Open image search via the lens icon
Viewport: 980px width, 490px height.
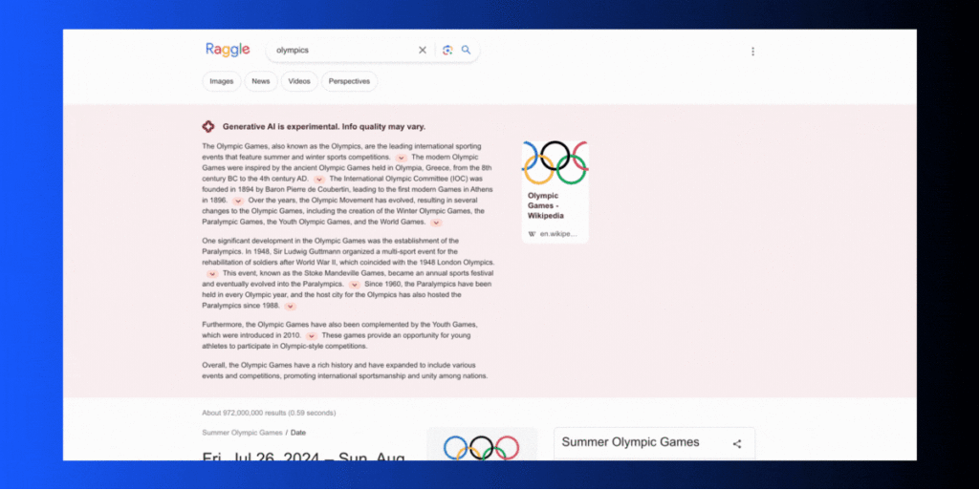point(447,50)
